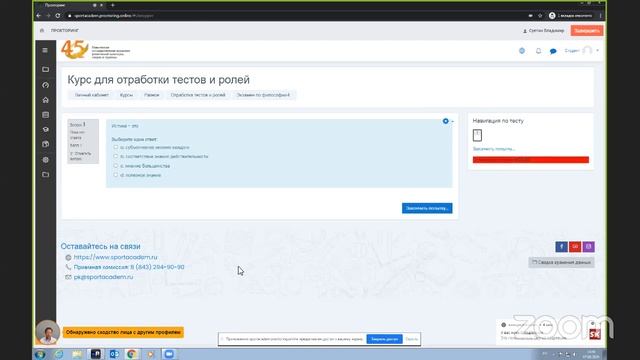Screen dimensions: 640x360
Task: Click the cube package icon in sidebar
Action: [x=45, y=144]
